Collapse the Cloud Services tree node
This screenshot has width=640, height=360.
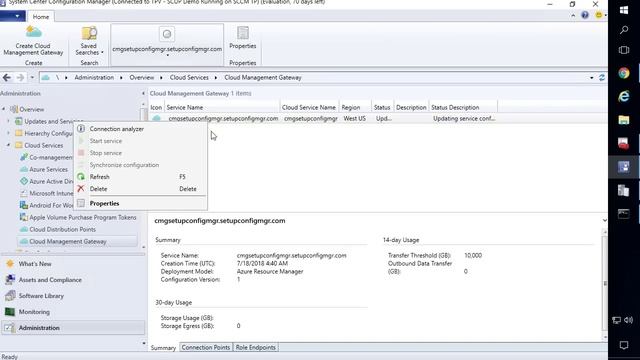click(x=8, y=145)
